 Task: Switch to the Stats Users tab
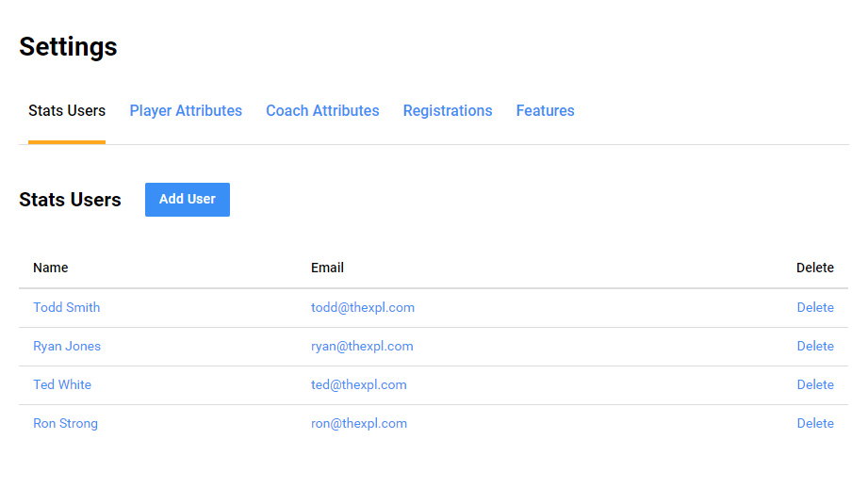[x=67, y=111]
